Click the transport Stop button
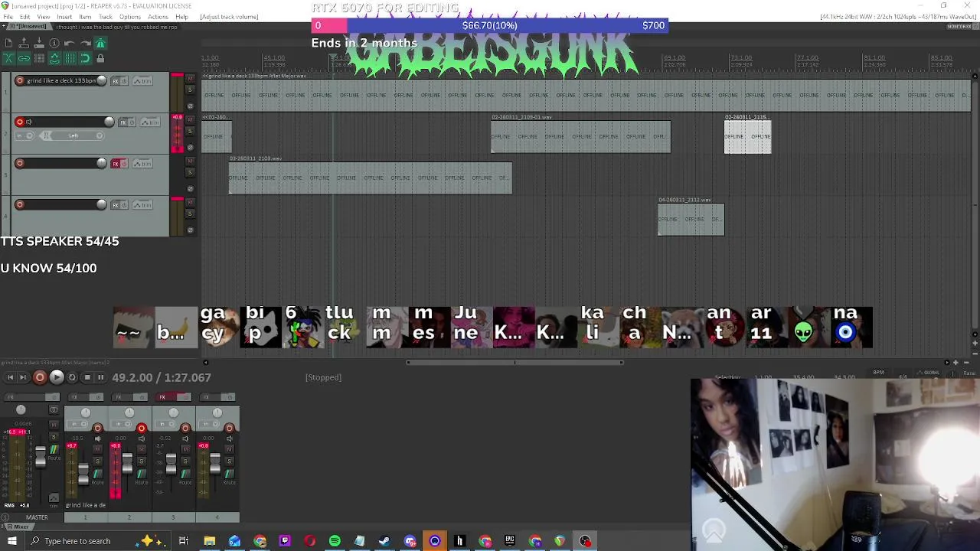980x551 pixels. 87,377
